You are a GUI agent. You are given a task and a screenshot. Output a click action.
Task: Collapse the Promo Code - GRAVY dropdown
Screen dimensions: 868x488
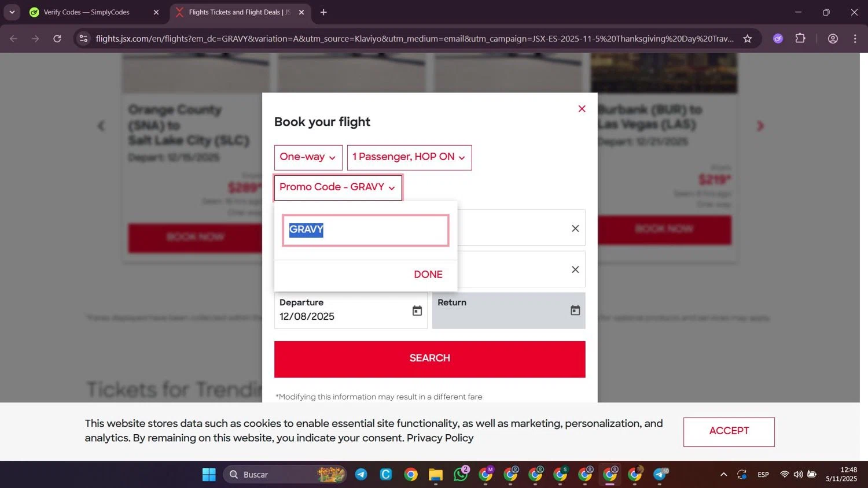pyautogui.click(x=338, y=187)
